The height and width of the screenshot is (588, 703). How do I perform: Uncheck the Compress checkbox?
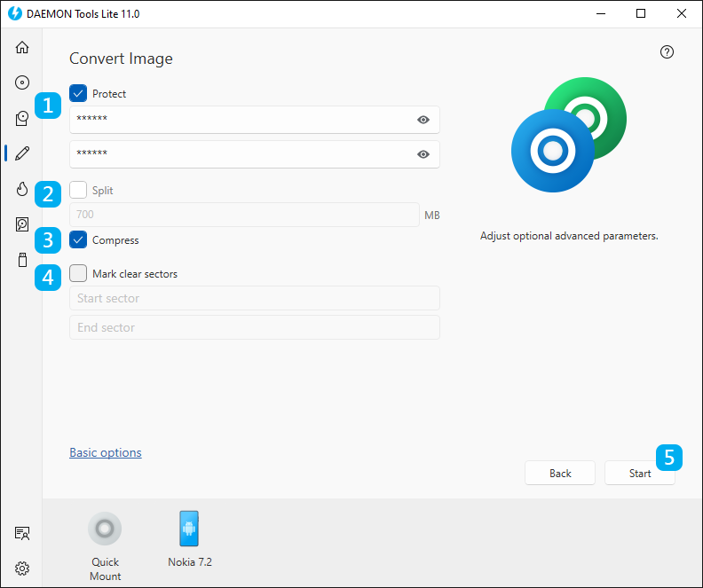click(x=78, y=239)
